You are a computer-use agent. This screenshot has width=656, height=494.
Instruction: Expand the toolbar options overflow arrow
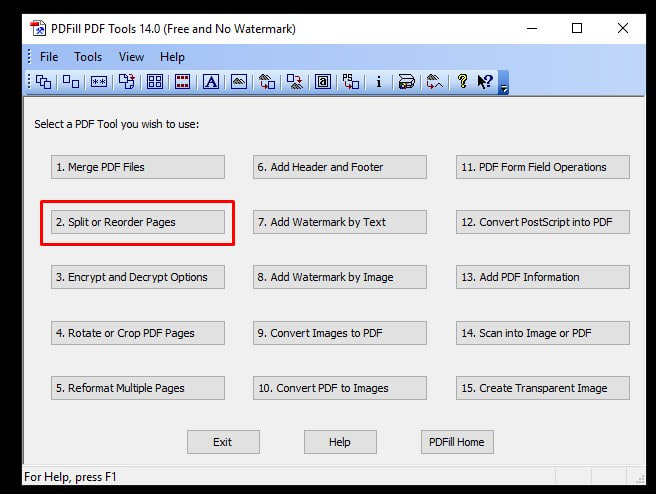tap(504, 82)
